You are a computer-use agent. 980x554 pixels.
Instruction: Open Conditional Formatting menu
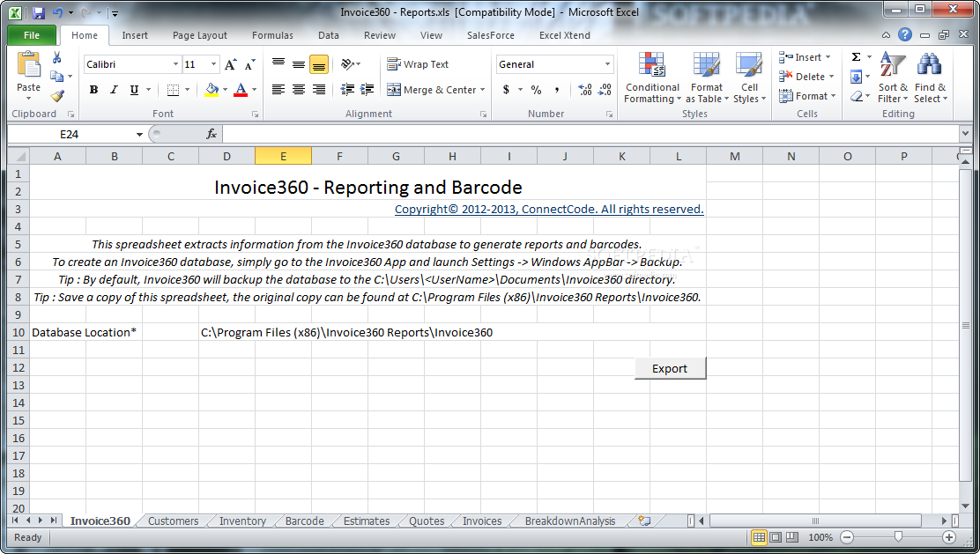point(652,78)
